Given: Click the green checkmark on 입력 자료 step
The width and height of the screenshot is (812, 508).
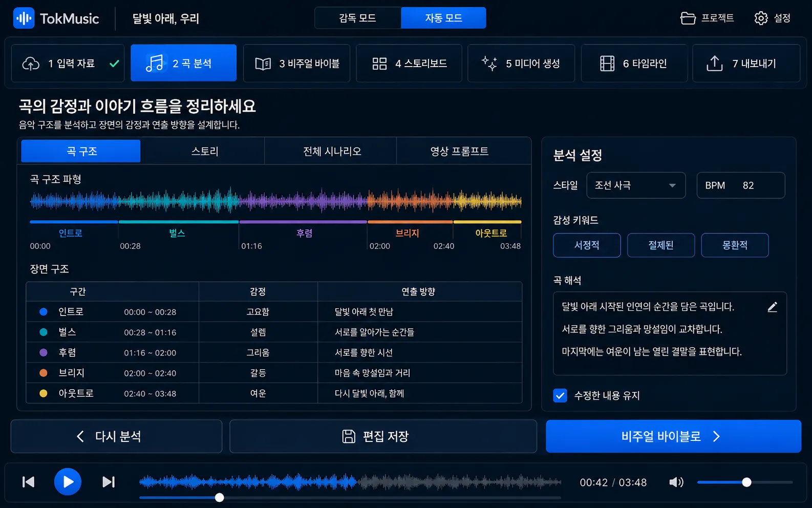Looking at the screenshot, I should point(114,63).
